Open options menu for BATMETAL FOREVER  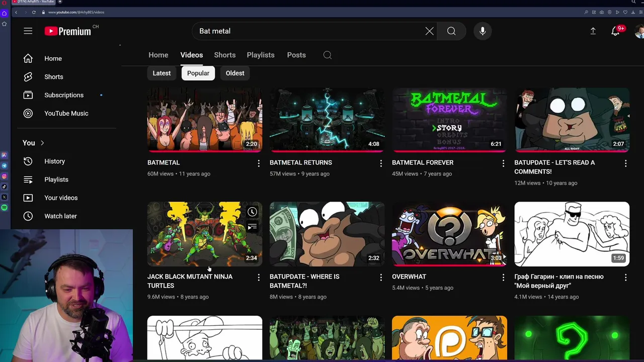[x=503, y=163]
